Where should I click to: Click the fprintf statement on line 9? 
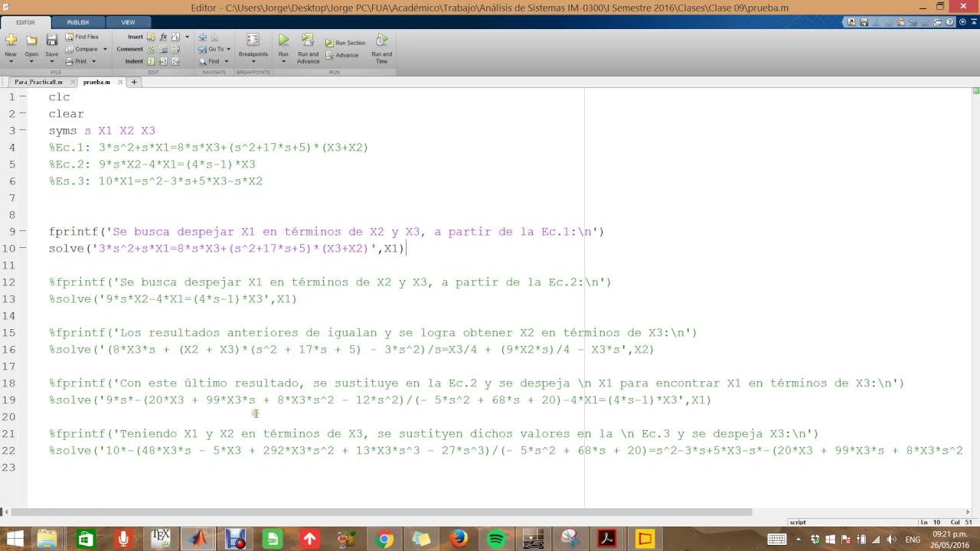click(327, 232)
